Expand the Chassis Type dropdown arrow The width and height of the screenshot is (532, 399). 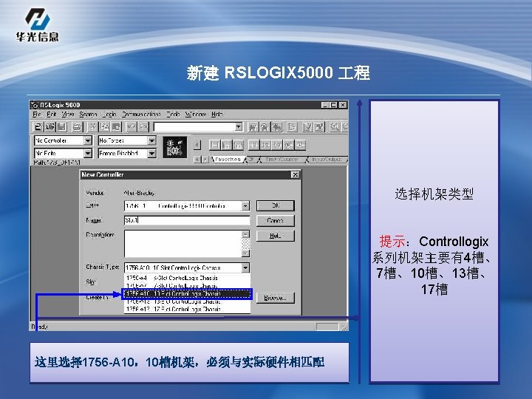245,267
